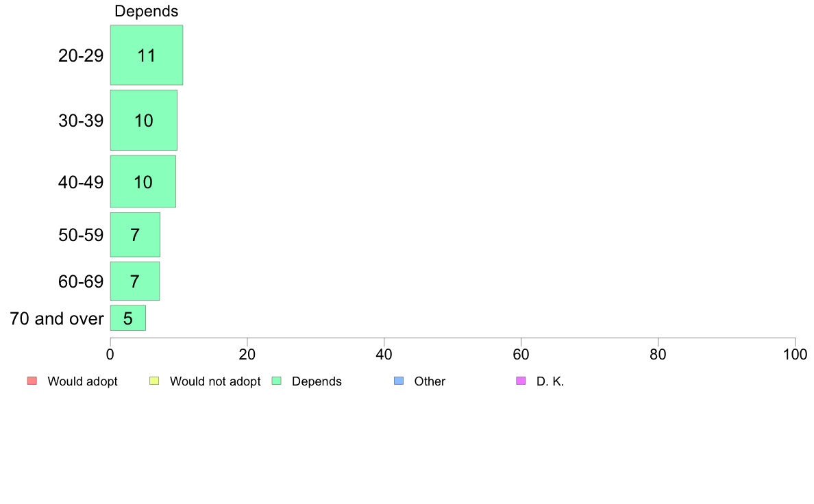Click the 20-29 age group label
This screenshot has height=504, width=814.
click(81, 55)
